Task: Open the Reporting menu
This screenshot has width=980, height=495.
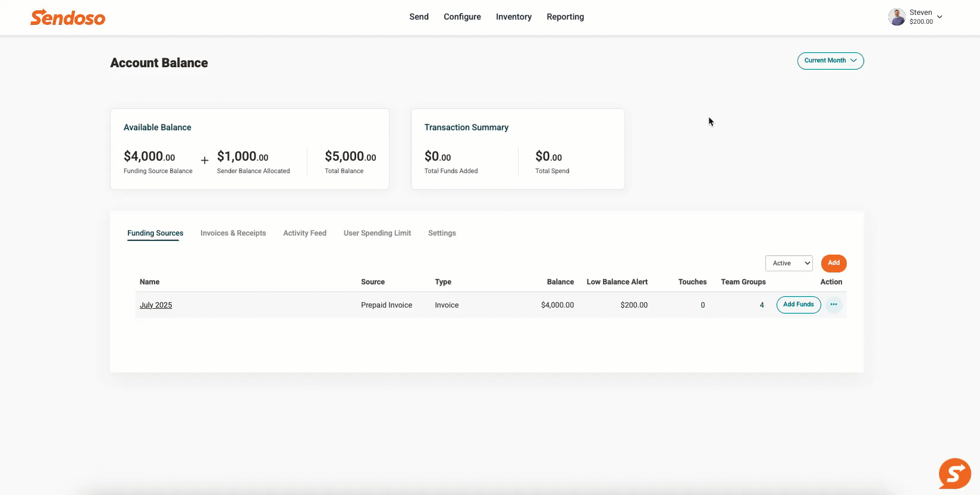Action: pos(565,17)
